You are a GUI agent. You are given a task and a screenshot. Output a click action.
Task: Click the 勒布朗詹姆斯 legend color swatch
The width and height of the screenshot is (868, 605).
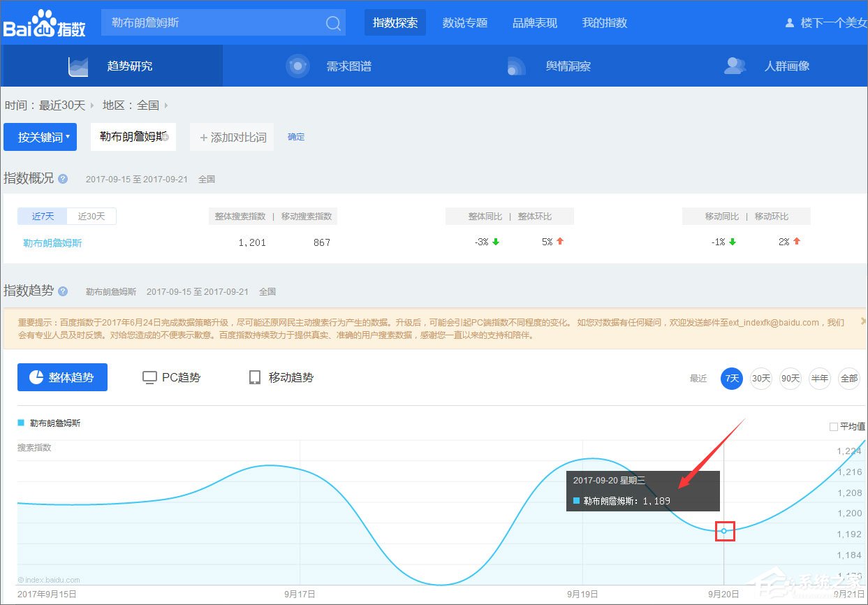(x=22, y=423)
